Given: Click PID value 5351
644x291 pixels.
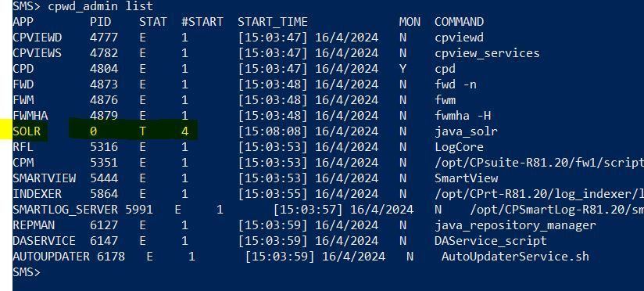Looking at the screenshot, I should [104, 163].
